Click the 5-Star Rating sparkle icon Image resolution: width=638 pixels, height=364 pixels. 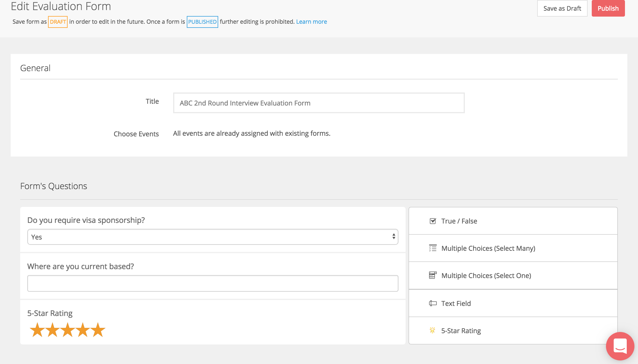click(432, 330)
